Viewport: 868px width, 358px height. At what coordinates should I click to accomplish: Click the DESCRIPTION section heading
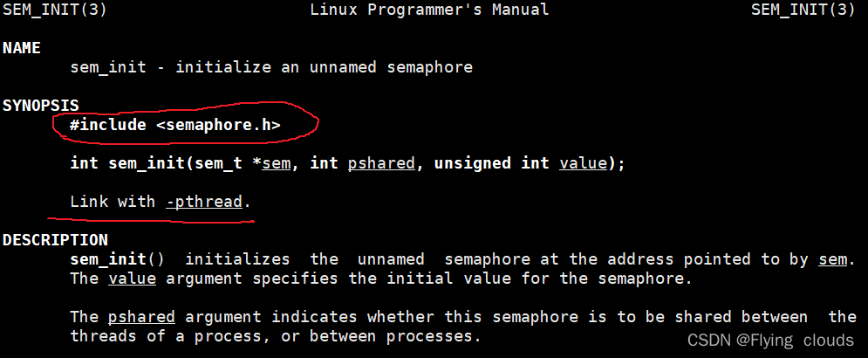(x=55, y=240)
